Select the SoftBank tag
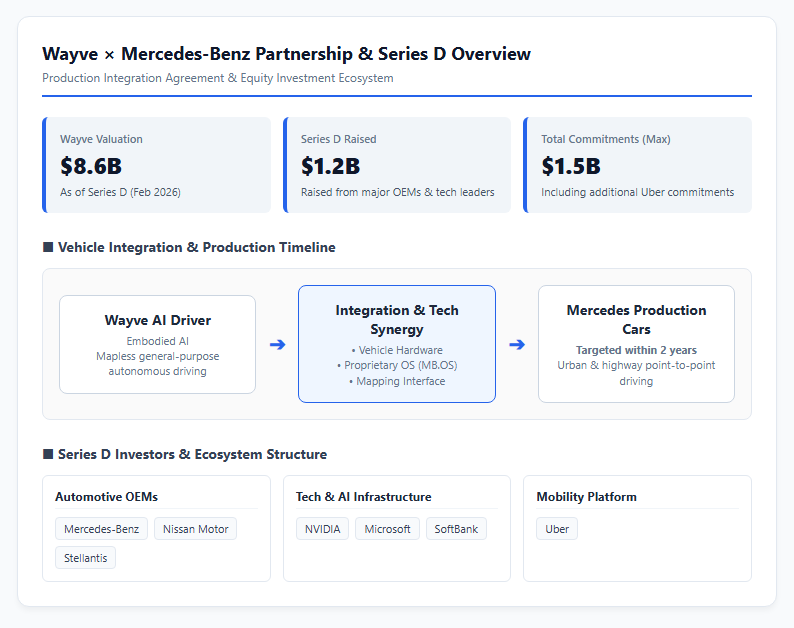794x628 pixels. click(x=456, y=529)
